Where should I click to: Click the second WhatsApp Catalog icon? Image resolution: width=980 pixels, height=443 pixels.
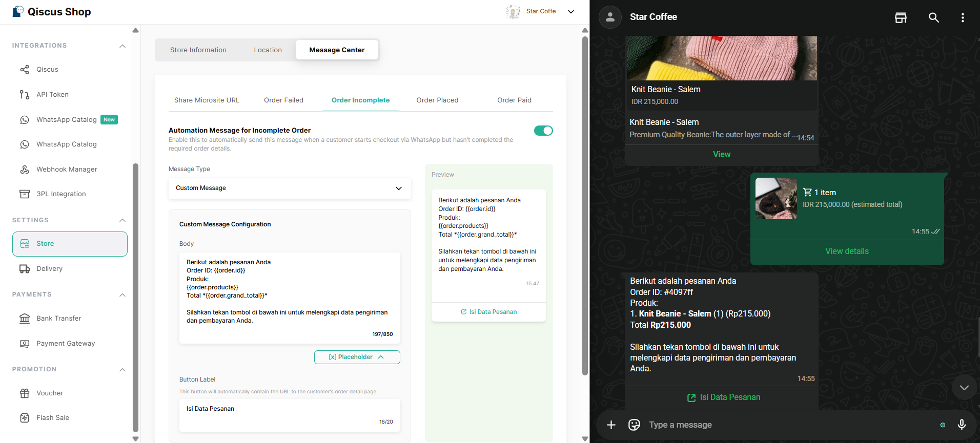[x=25, y=144]
